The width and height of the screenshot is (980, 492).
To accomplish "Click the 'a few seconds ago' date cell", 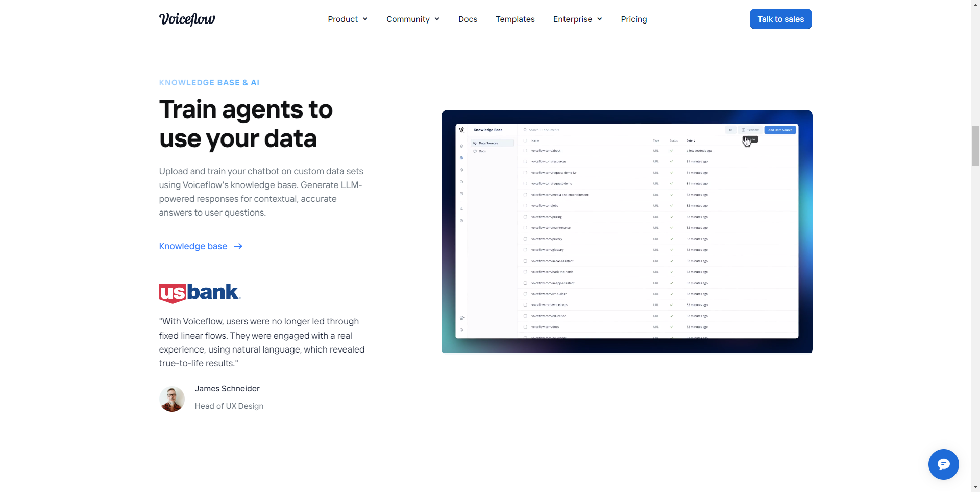I will 699,151.
